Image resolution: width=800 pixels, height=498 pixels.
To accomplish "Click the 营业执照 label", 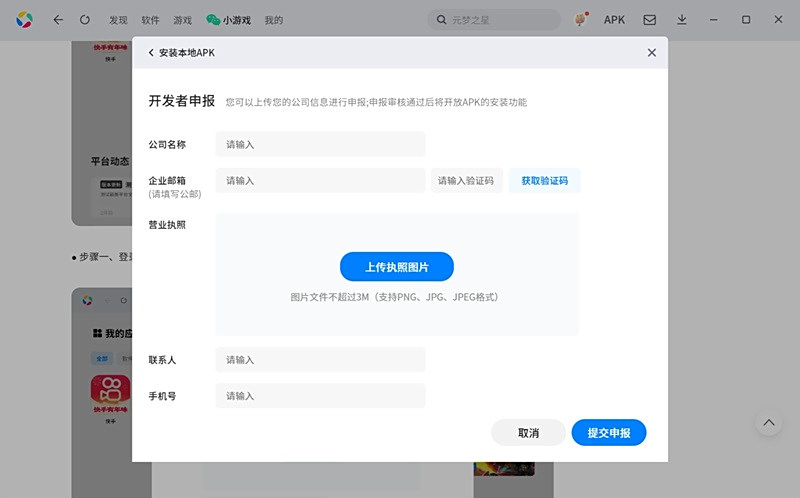I will pyautogui.click(x=167, y=225).
